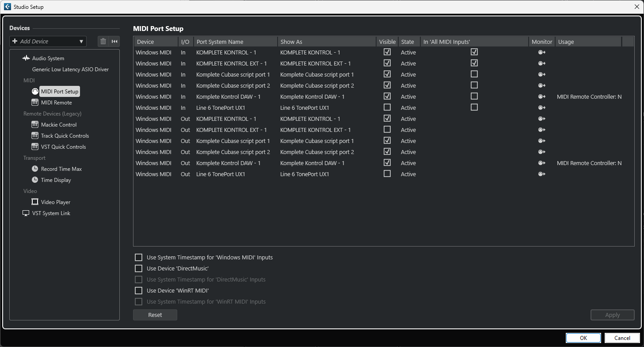
Task: Enable Use System Timestamp for Windows MIDI Inputs
Action: click(x=139, y=257)
